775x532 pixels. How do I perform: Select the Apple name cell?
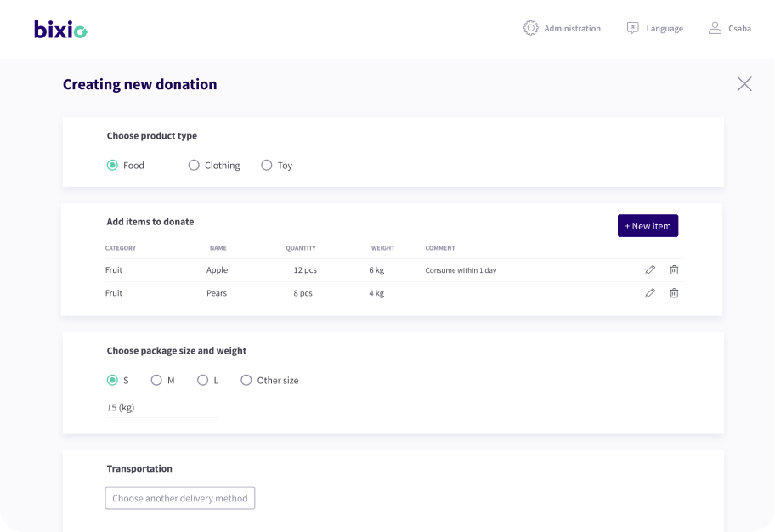tap(217, 270)
